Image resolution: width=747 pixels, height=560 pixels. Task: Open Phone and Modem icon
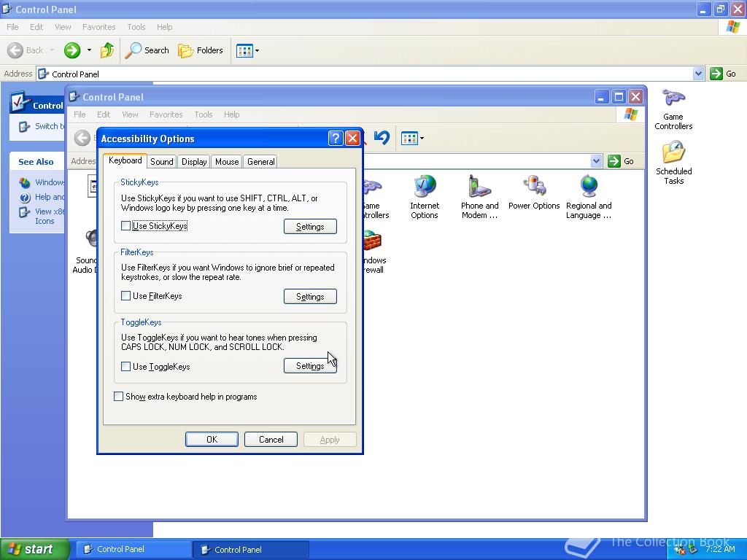[x=479, y=197]
